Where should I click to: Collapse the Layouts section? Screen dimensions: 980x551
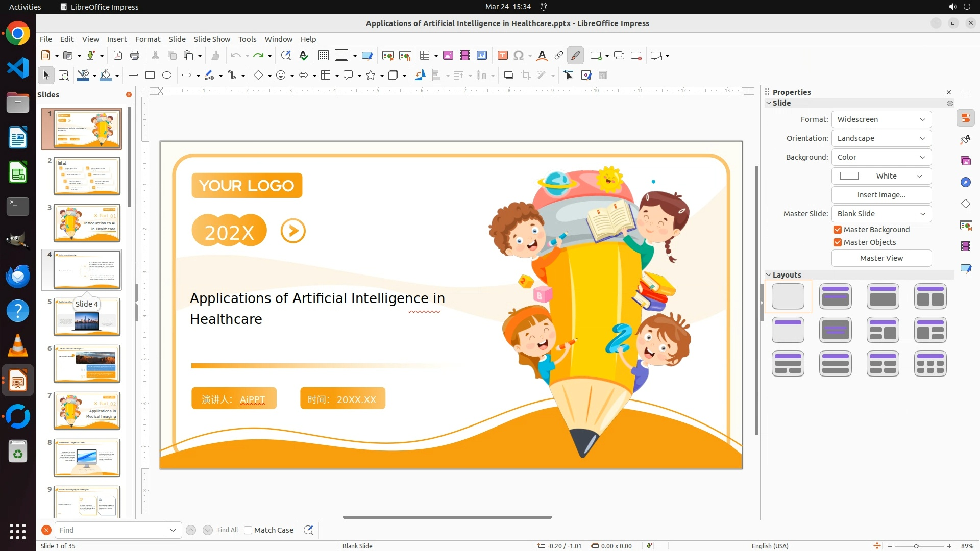pos(769,275)
